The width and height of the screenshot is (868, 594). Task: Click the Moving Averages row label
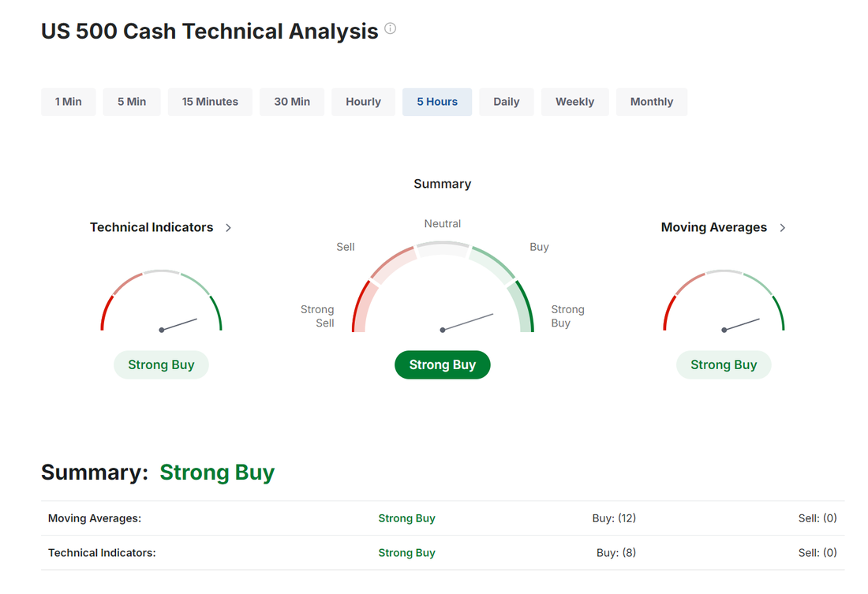coord(95,518)
